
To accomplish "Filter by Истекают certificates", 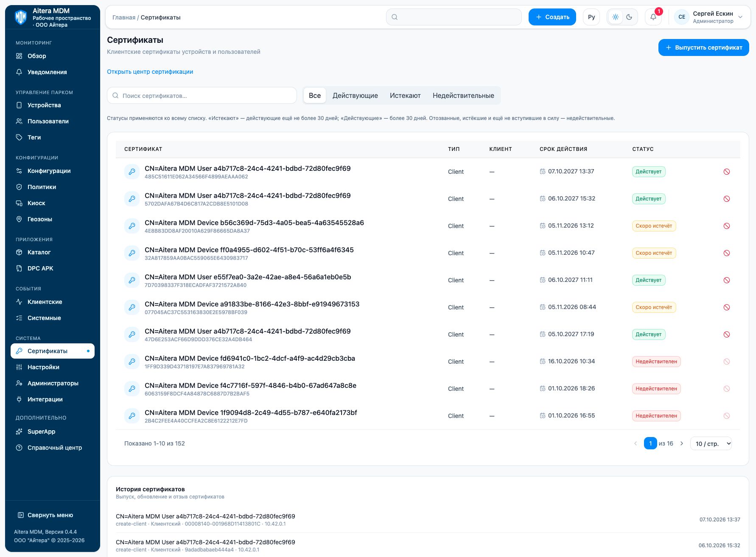I will pyautogui.click(x=405, y=95).
